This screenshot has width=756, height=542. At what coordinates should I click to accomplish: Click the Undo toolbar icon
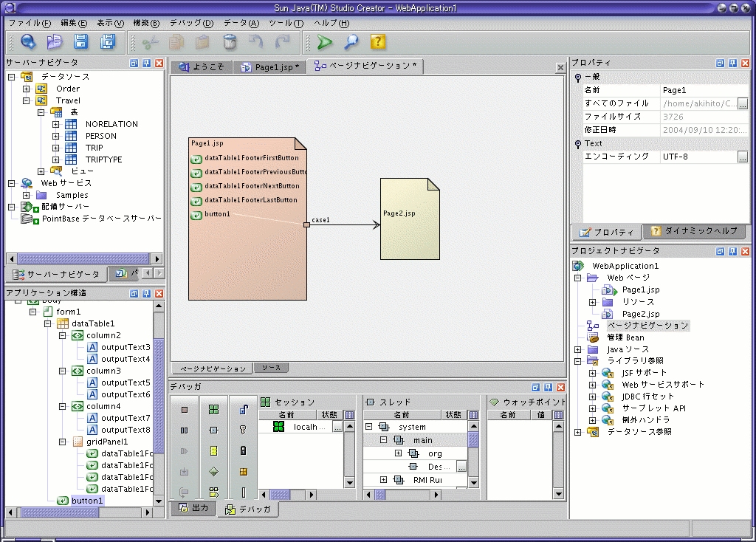256,42
